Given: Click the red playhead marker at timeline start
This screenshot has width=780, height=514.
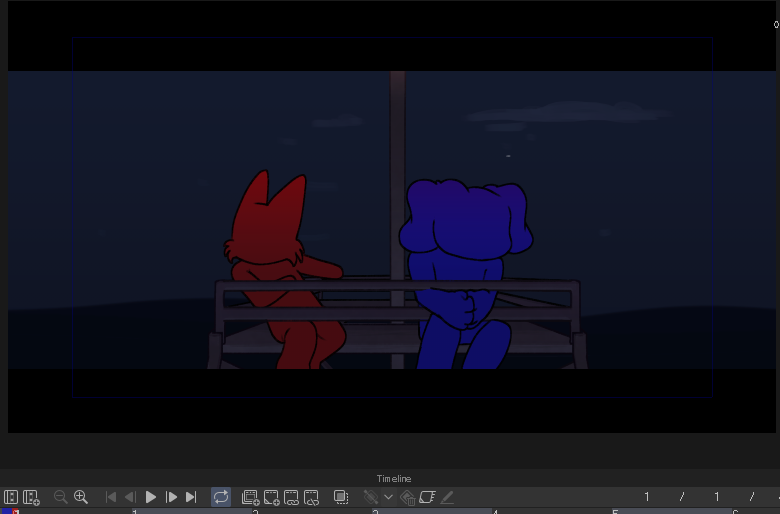Looking at the screenshot, I should tap(16, 512).
